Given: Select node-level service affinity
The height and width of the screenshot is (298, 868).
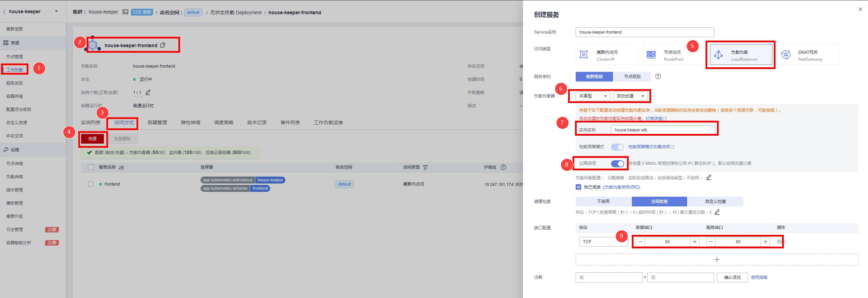Looking at the screenshot, I should [632, 76].
